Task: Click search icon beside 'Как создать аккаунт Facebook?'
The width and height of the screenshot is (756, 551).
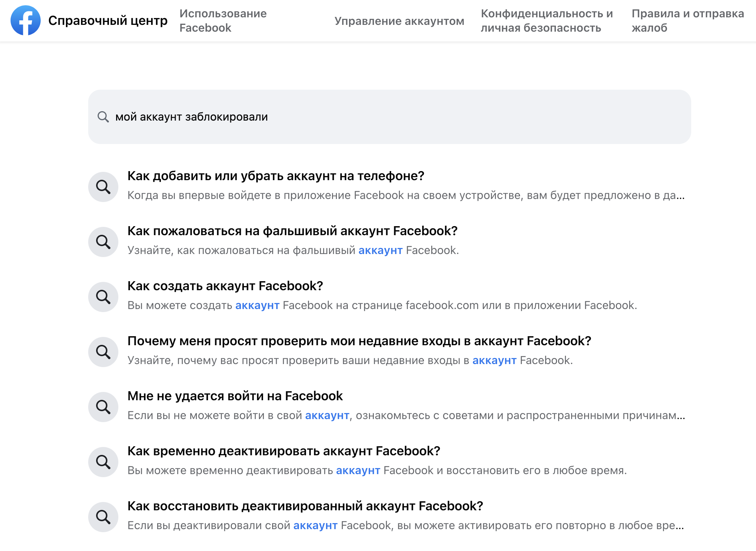Action: coord(103,297)
